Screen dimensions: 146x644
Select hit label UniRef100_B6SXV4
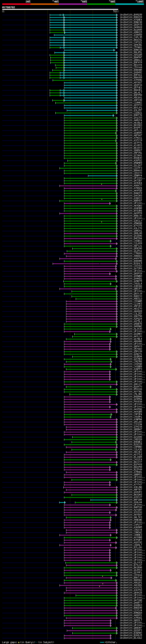pyautogui.click(x=131, y=65)
